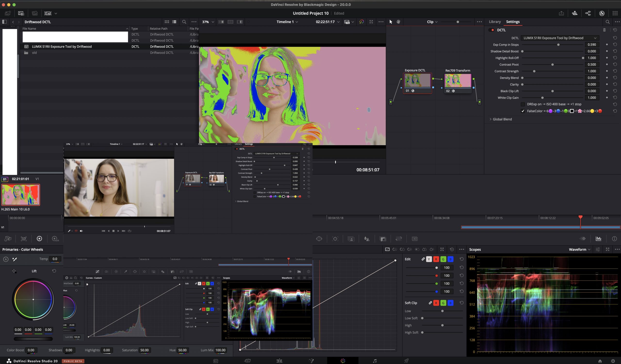
Task: Open the Clips filter dropdown arrow
Action: (56, 13)
